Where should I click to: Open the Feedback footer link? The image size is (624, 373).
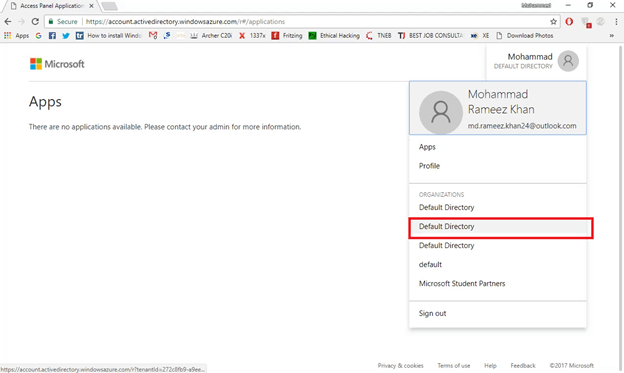(x=523, y=365)
